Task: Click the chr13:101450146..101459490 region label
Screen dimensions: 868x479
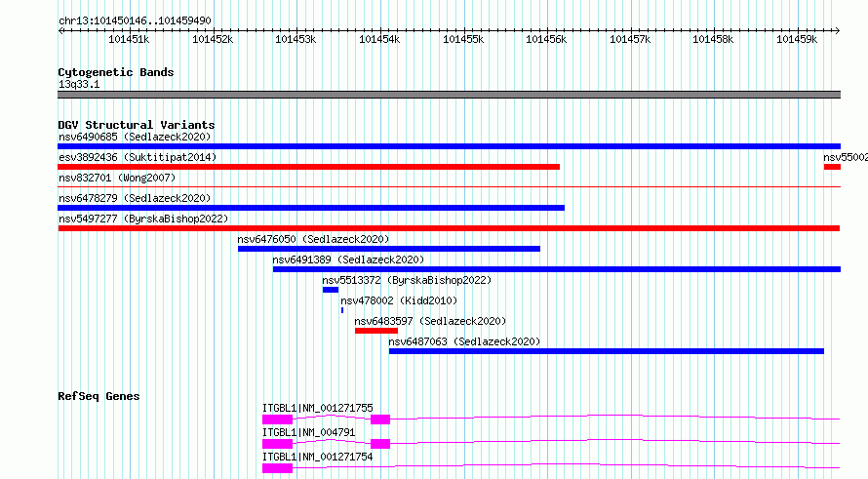Action: point(135,20)
